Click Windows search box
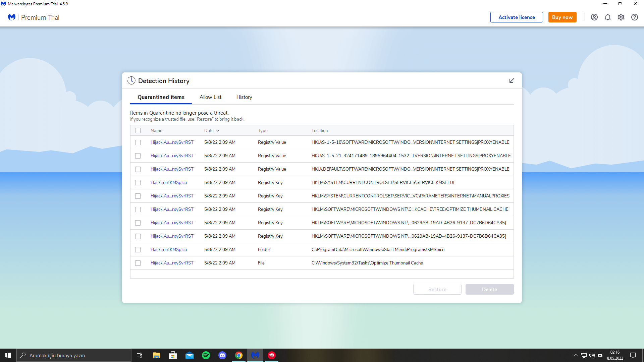This screenshot has width=644, height=362. [74, 355]
